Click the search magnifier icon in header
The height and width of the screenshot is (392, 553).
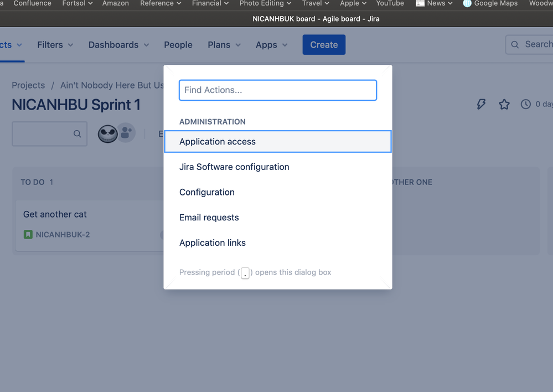coord(515,44)
